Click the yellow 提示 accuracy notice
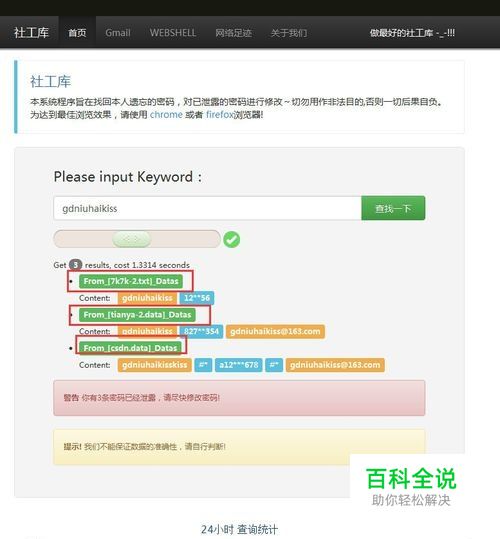Image resolution: width=500 pixels, height=539 pixels. (239, 447)
